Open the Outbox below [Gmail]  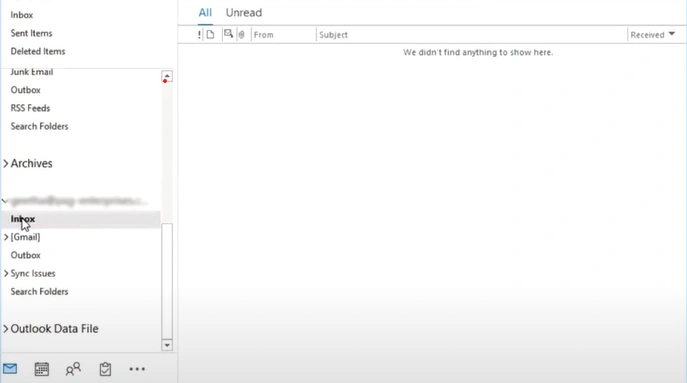25,255
